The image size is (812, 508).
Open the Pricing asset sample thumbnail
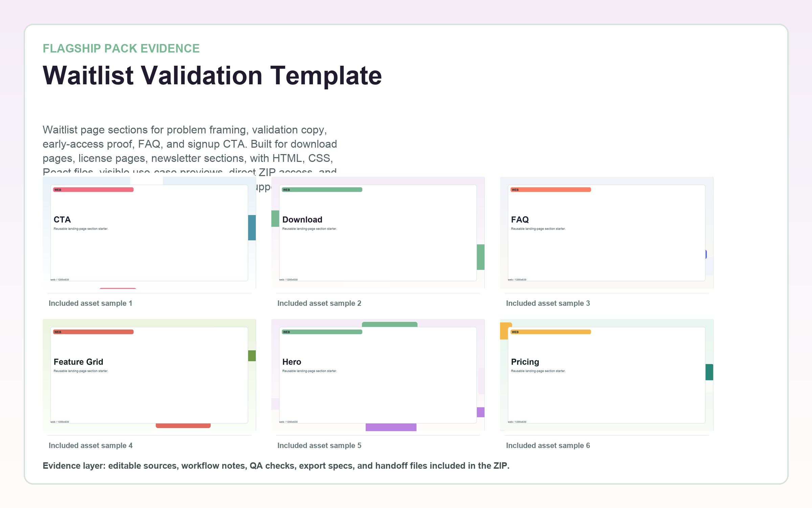[x=607, y=375]
